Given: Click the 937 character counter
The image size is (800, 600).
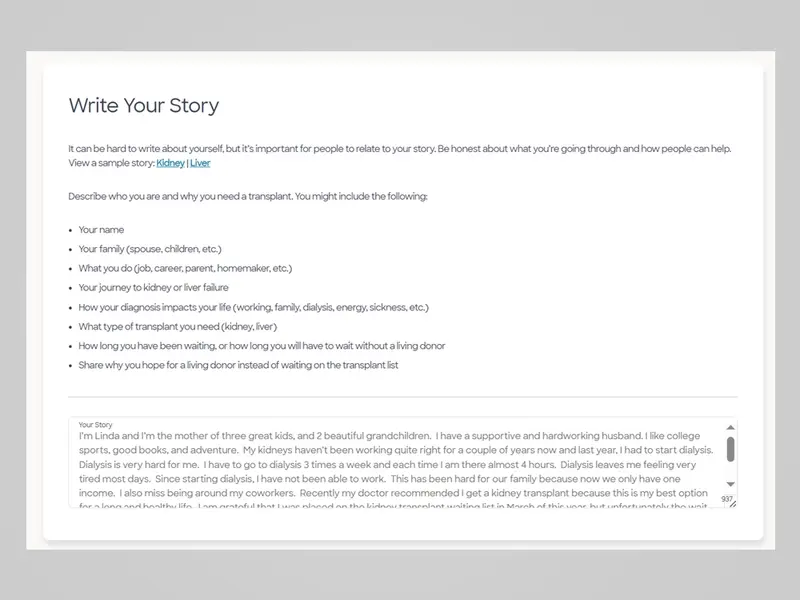Looking at the screenshot, I should point(727,498).
